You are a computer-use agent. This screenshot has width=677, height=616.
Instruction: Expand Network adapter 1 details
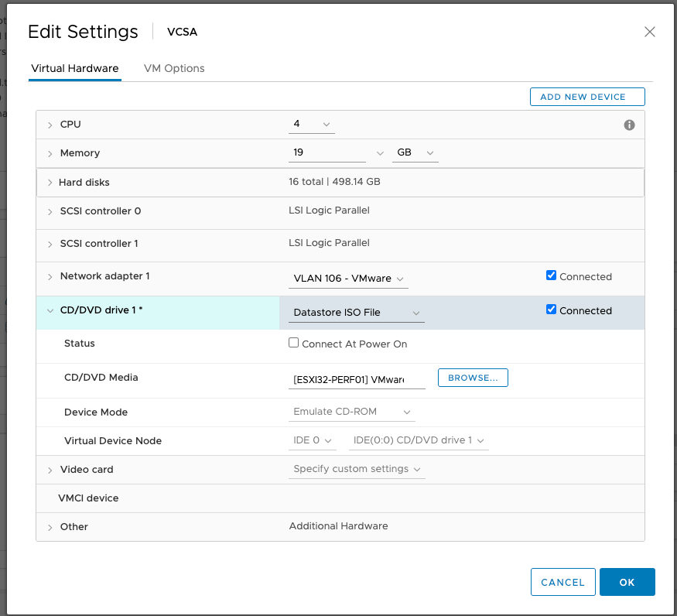coord(50,276)
